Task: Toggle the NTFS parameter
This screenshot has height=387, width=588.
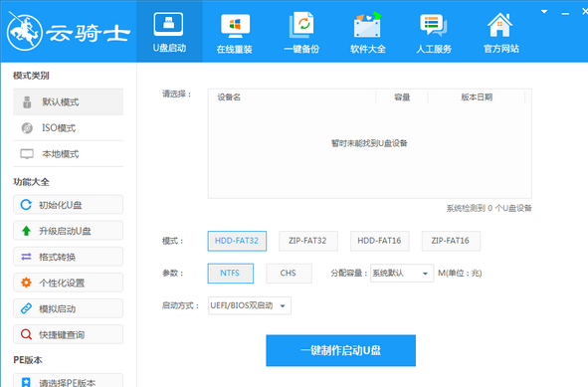Action: (x=230, y=273)
